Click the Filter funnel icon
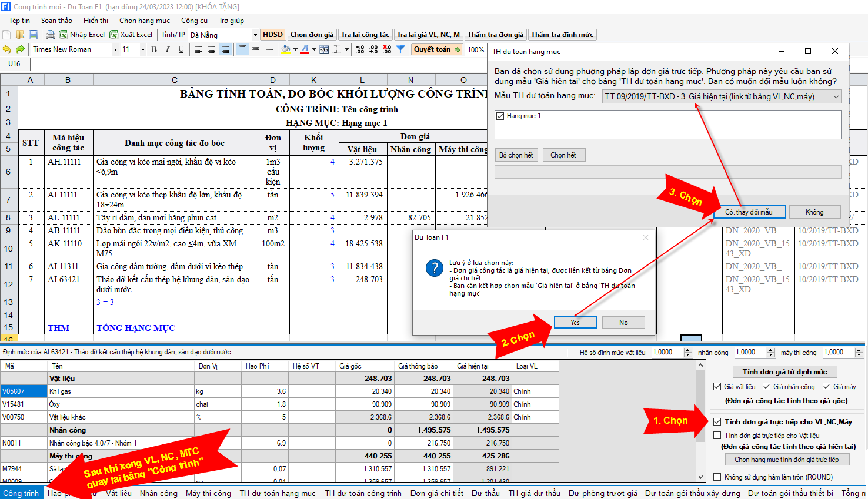 [x=400, y=49]
